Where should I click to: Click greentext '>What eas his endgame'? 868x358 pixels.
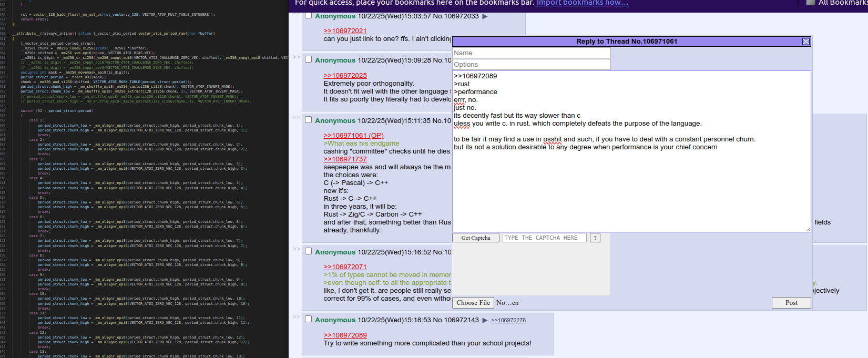(x=361, y=144)
